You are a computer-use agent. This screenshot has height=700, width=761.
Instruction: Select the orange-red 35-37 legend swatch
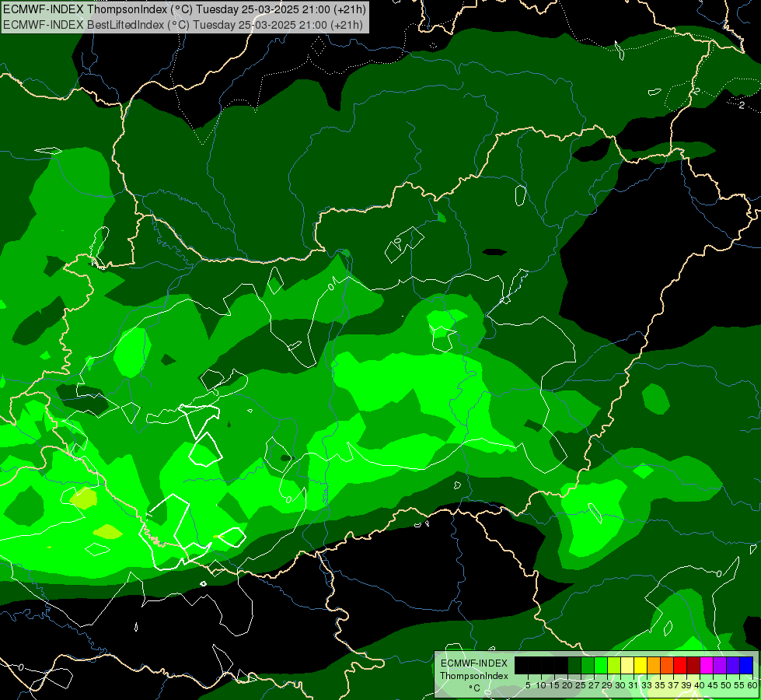click(667, 665)
